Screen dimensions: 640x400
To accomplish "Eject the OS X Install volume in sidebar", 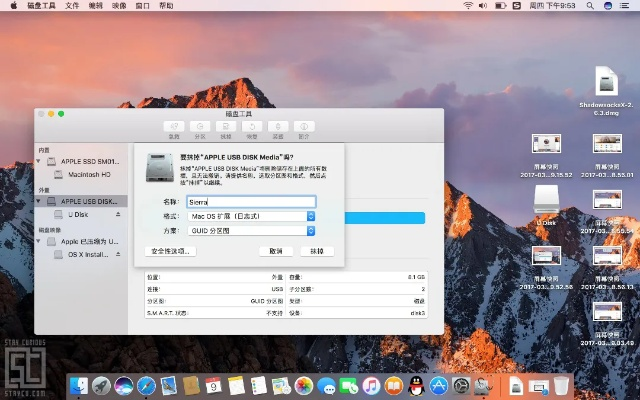I will coord(118,254).
